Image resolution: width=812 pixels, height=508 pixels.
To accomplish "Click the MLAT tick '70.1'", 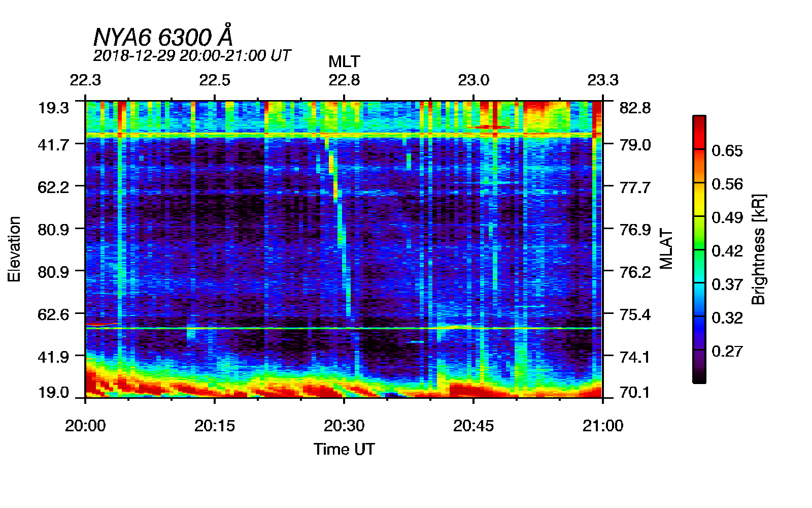I will (x=635, y=392).
